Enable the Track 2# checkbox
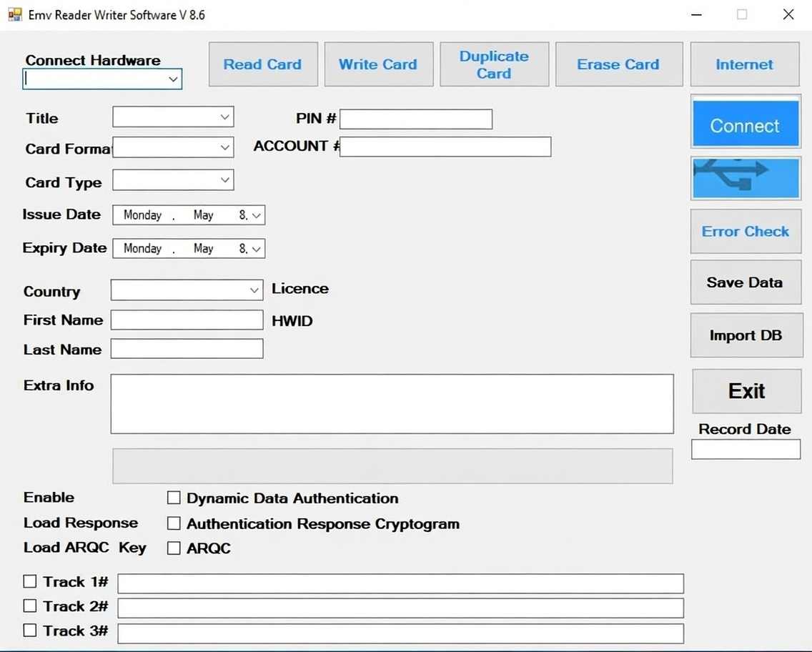 (x=30, y=606)
